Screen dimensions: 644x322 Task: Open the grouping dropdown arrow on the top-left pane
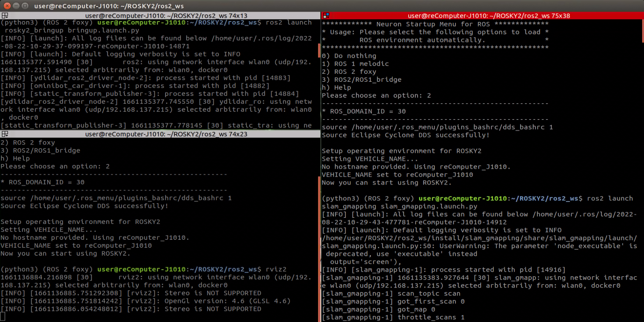(x=7, y=18)
